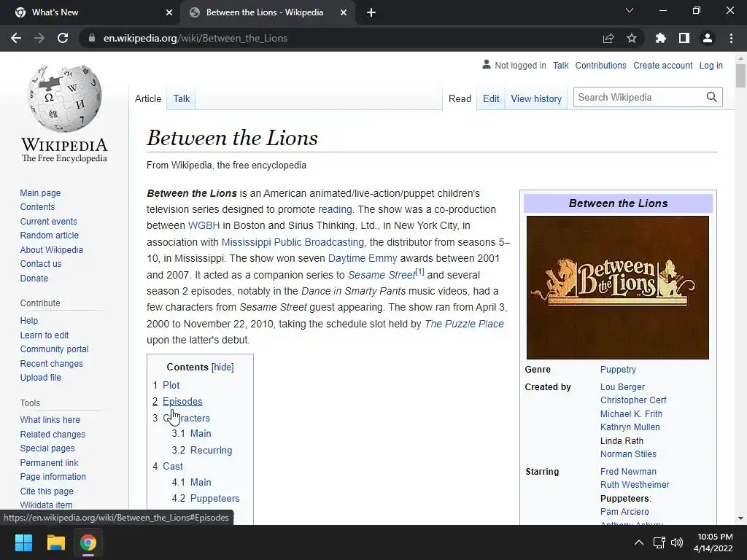This screenshot has width=747, height=560.
Task: Click the search magnifier icon
Action: click(712, 97)
